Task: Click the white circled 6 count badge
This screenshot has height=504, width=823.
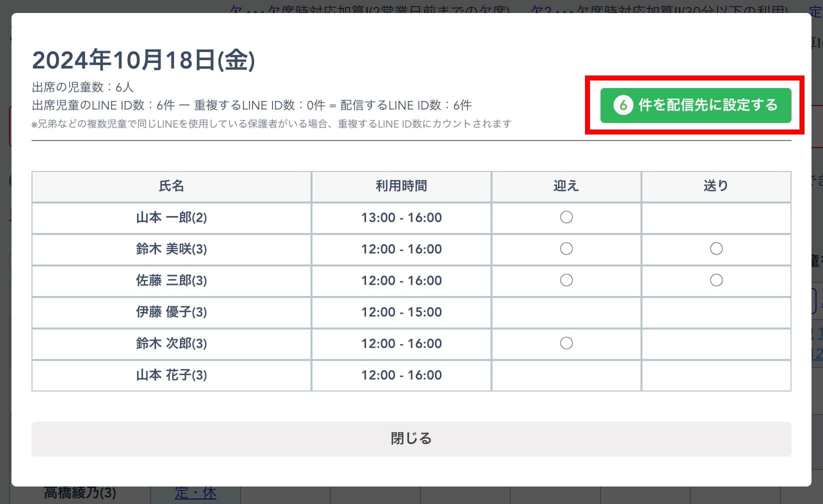Action: pyautogui.click(x=623, y=105)
